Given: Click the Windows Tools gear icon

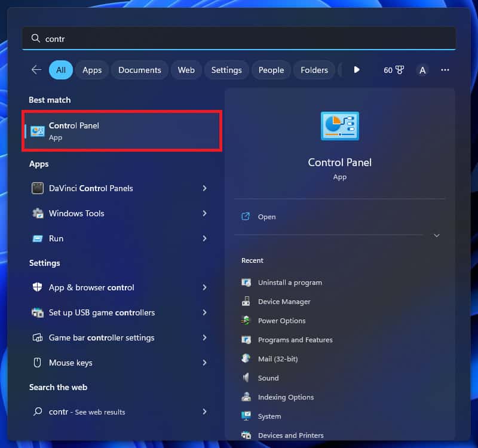Looking at the screenshot, I should tap(38, 213).
